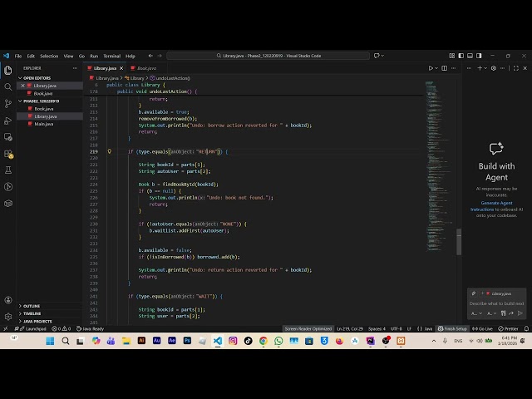Switch to the Book.java editor tab
This screenshot has height=399, width=532.
(x=146, y=67)
